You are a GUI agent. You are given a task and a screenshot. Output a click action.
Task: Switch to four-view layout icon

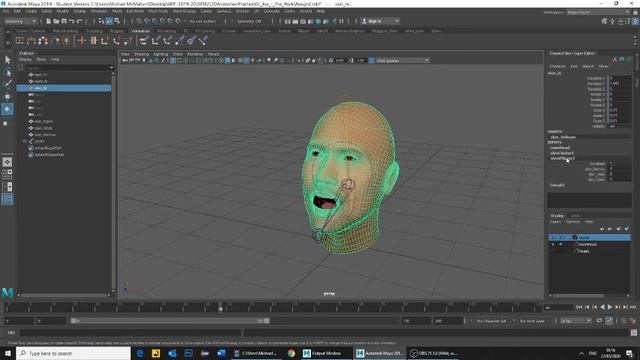tap(7, 174)
